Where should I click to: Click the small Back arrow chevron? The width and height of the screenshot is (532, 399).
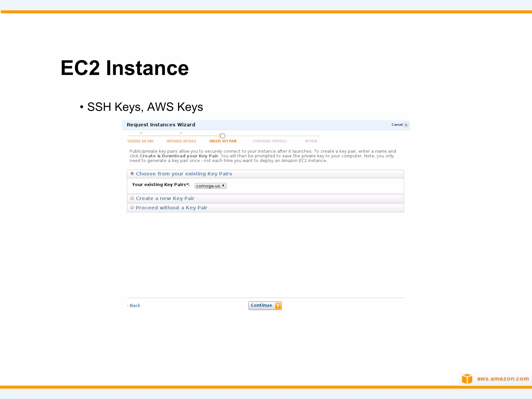point(128,305)
